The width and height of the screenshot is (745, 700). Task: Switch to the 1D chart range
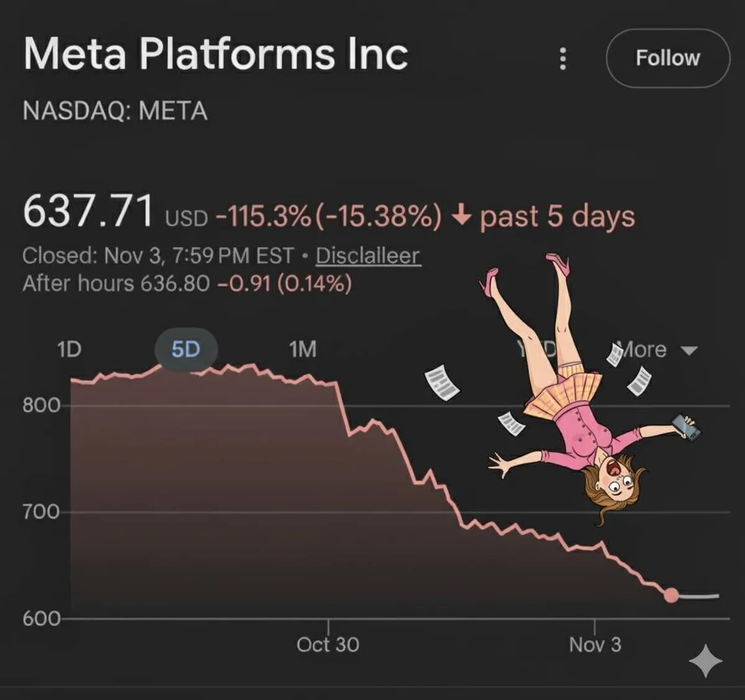(69, 349)
